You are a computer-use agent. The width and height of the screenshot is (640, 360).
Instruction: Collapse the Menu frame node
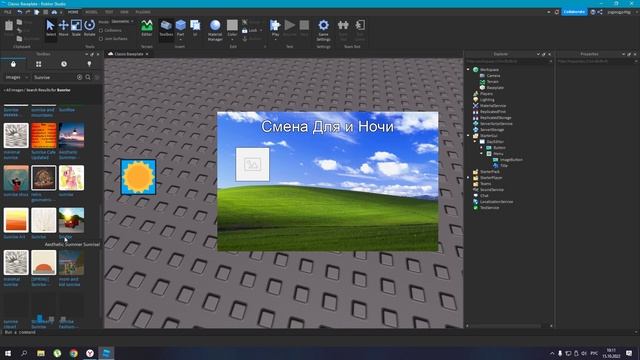tap(481, 153)
